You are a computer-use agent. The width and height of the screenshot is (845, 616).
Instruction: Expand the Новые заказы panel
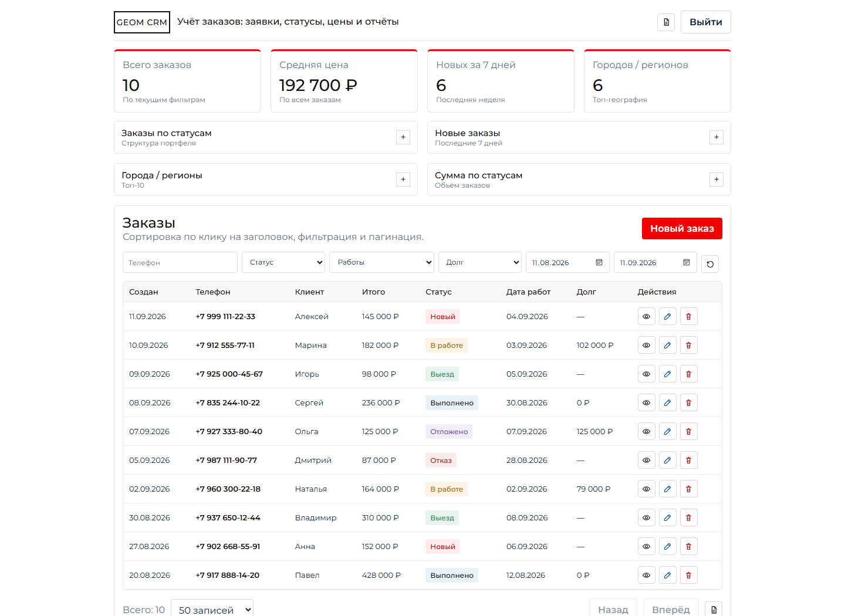click(716, 137)
